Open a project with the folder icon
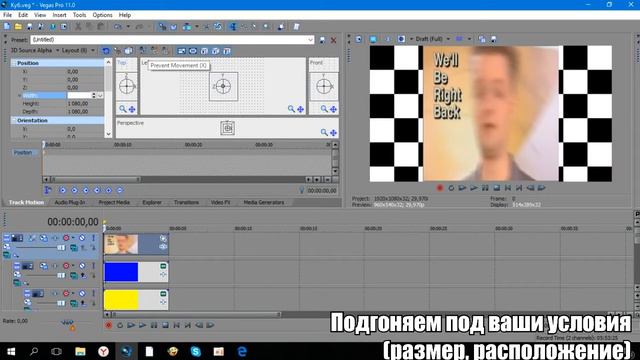 pos(18,27)
